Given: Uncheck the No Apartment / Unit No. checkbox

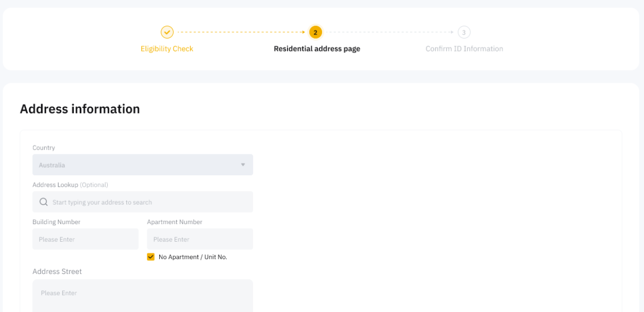Looking at the screenshot, I should pyautogui.click(x=150, y=257).
